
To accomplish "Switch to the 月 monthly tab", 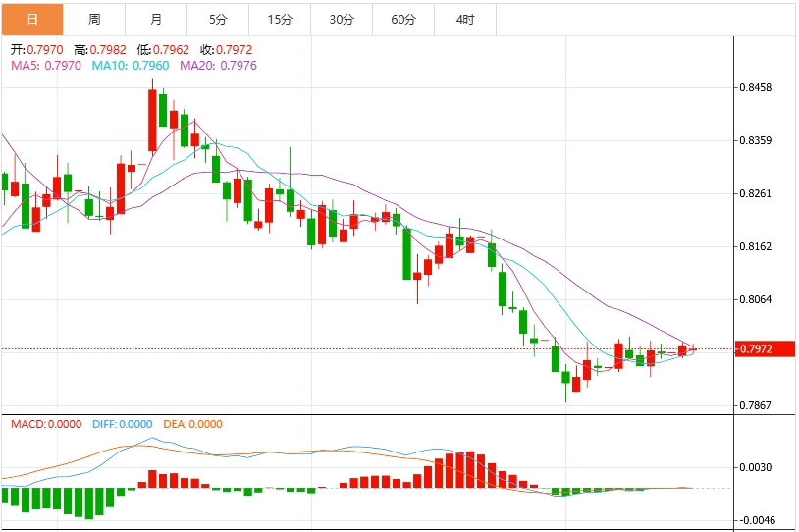I will coord(156,20).
